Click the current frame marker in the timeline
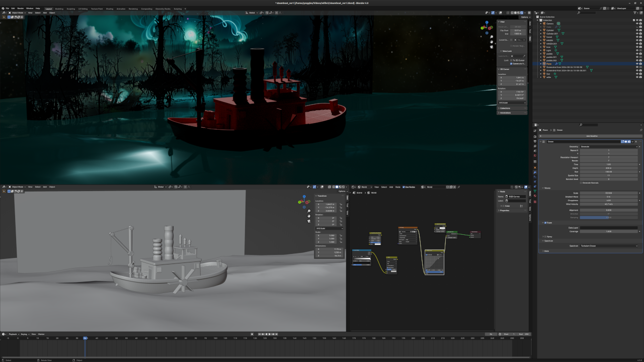 85,337
